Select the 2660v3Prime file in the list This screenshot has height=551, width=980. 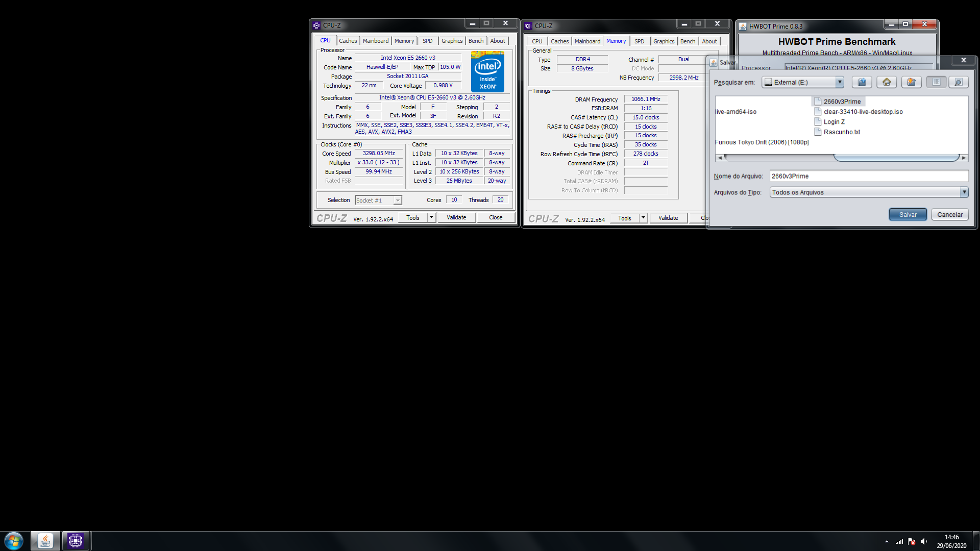[x=838, y=102]
